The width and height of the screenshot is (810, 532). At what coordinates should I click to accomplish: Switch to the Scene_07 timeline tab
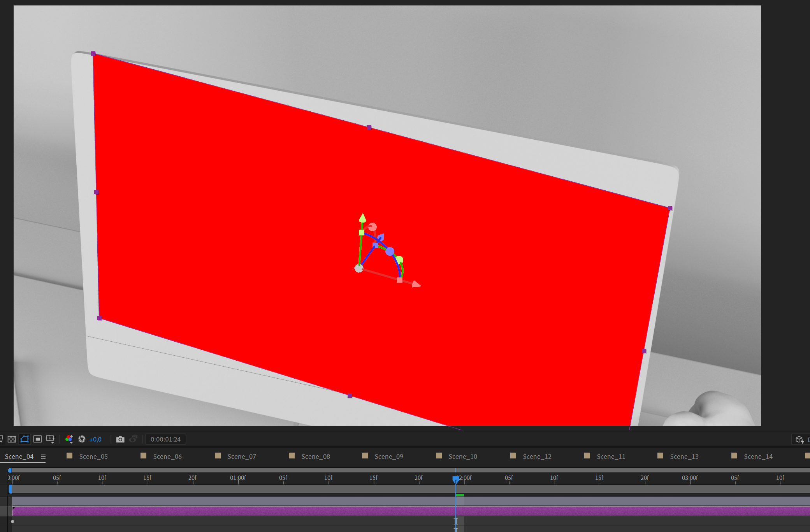pos(241,457)
